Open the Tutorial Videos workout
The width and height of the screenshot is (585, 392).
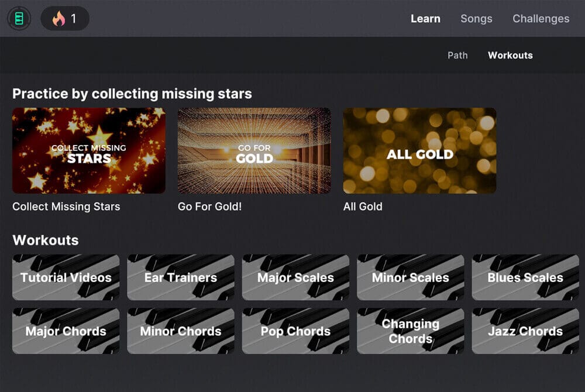point(66,277)
